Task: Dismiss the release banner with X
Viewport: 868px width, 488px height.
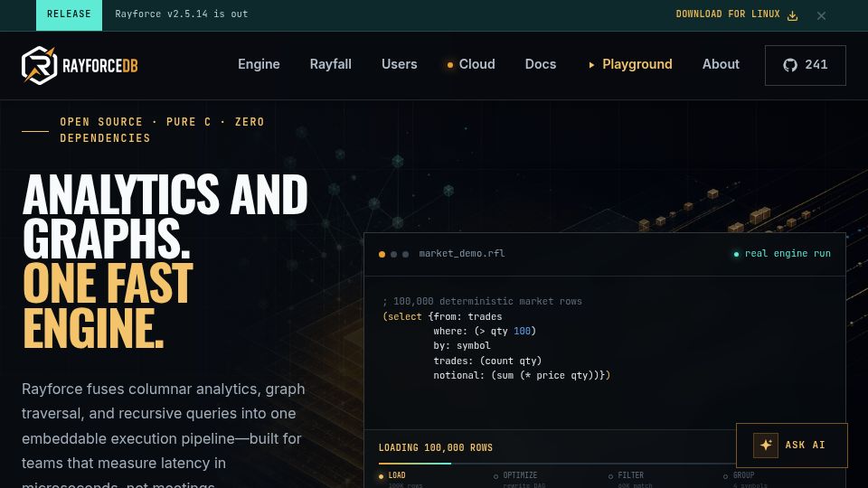Action: (822, 16)
